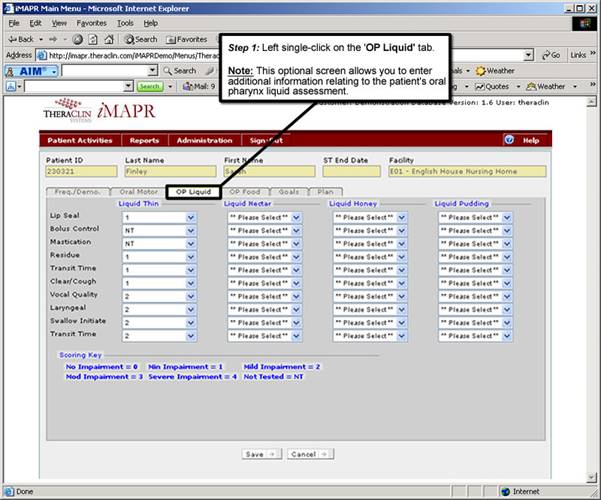Click the Links toolbar label
The image size is (601, 500).
click(x=578, y=55)
